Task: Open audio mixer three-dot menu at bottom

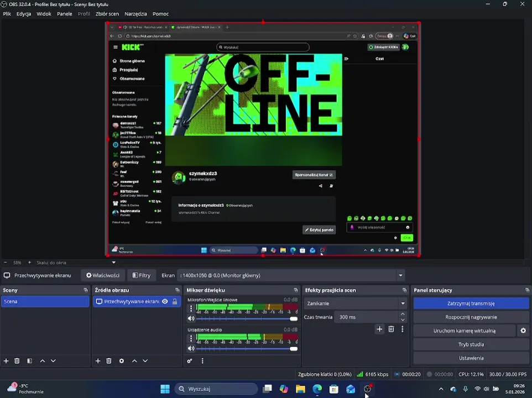Action: (202, 361)
